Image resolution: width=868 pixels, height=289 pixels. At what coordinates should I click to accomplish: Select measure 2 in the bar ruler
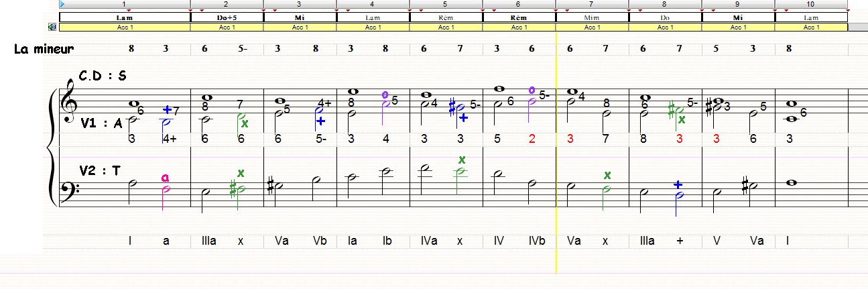click(x=227, y=4)
